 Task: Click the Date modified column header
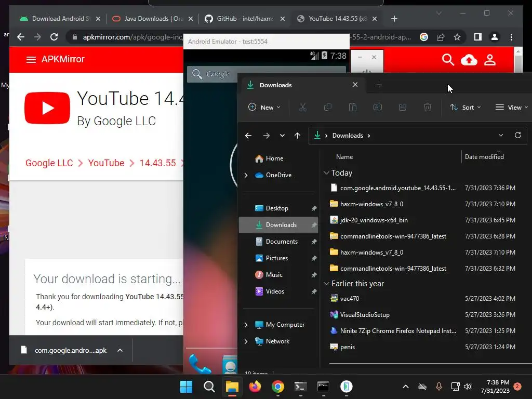[x=484, y=157]
